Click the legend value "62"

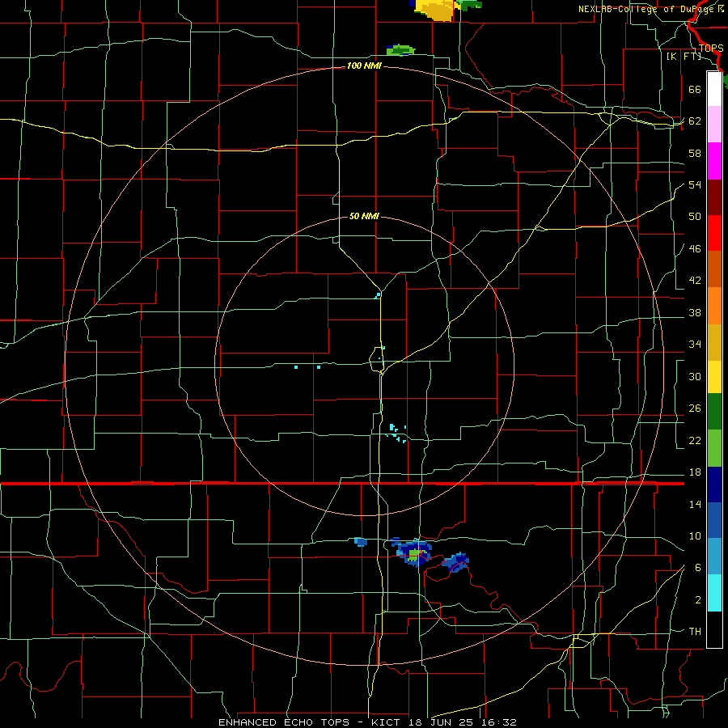695,121
